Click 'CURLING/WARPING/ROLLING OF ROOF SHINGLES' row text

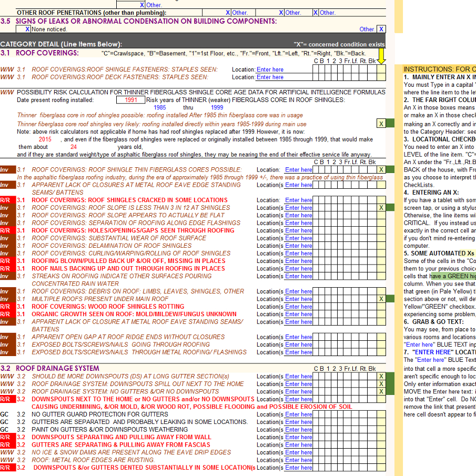point(131,253)
